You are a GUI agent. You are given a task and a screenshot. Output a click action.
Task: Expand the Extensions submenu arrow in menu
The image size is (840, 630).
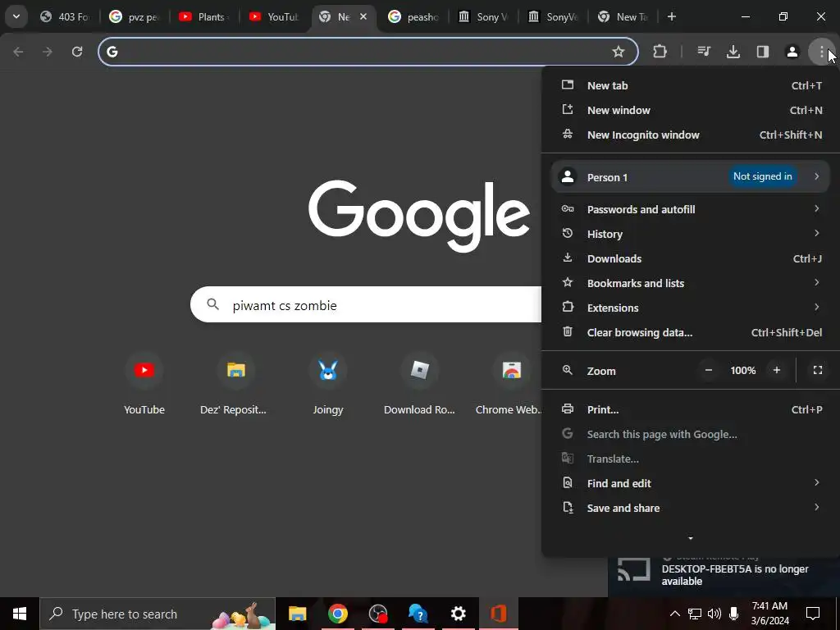click(x=816, y=307)
